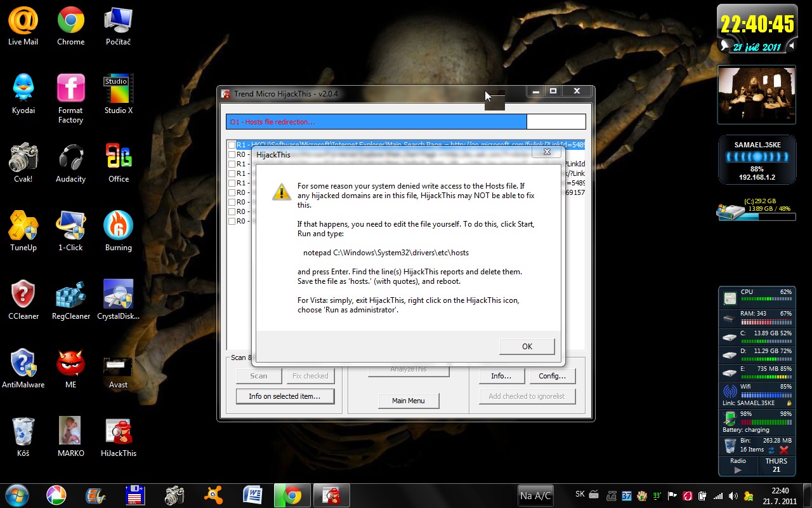This screenshot has width=812, height=508.
Task: Open Picasa from the taskbar
Action: pyautogui.click(x=56, y=495)
